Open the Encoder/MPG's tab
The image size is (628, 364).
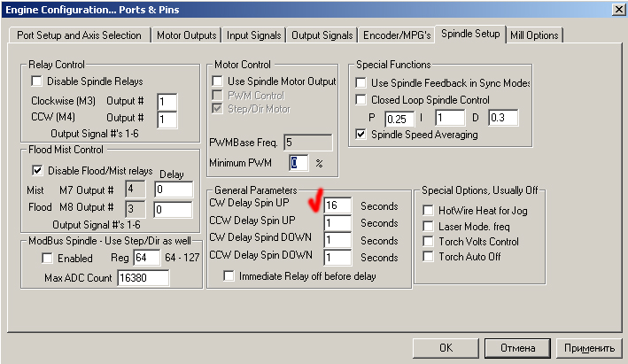click(x=397, y=35)
